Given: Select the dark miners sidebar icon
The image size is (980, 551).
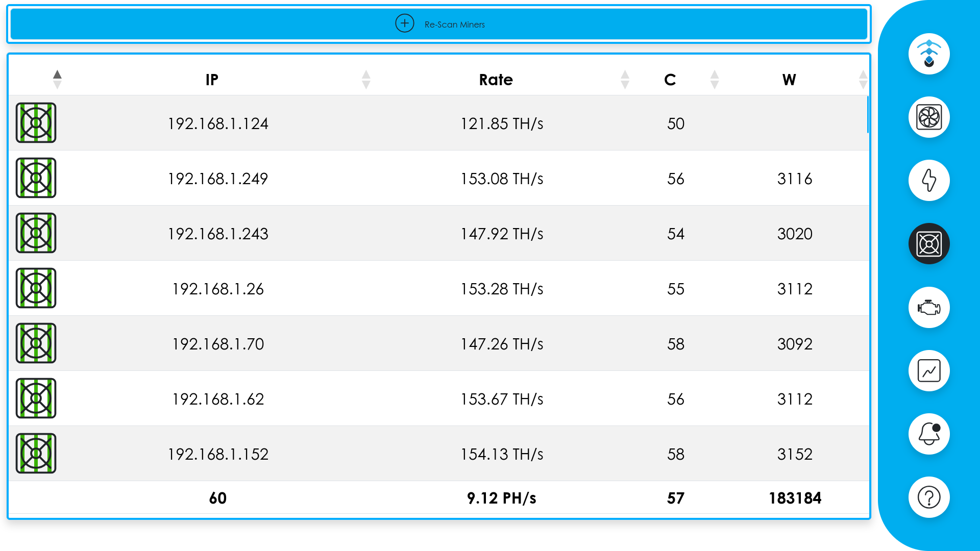Looking at the screenshot, I should tap(929, 244).
